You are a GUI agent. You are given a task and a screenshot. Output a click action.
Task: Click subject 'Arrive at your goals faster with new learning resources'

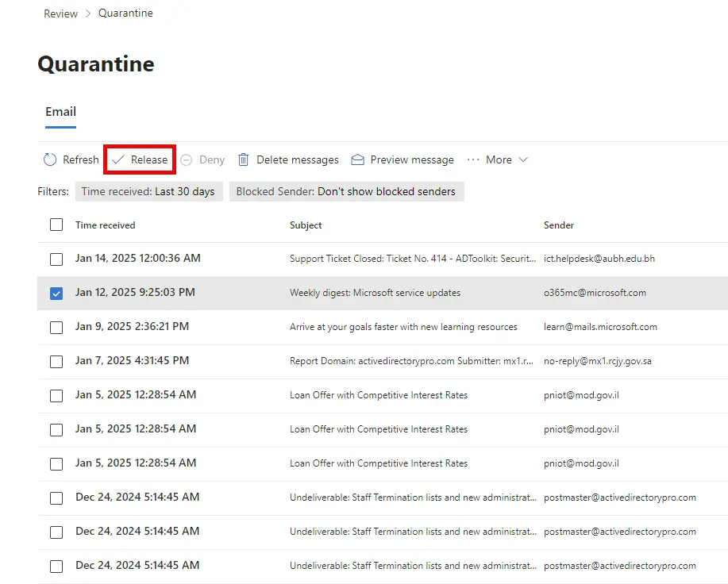point(403,327)
